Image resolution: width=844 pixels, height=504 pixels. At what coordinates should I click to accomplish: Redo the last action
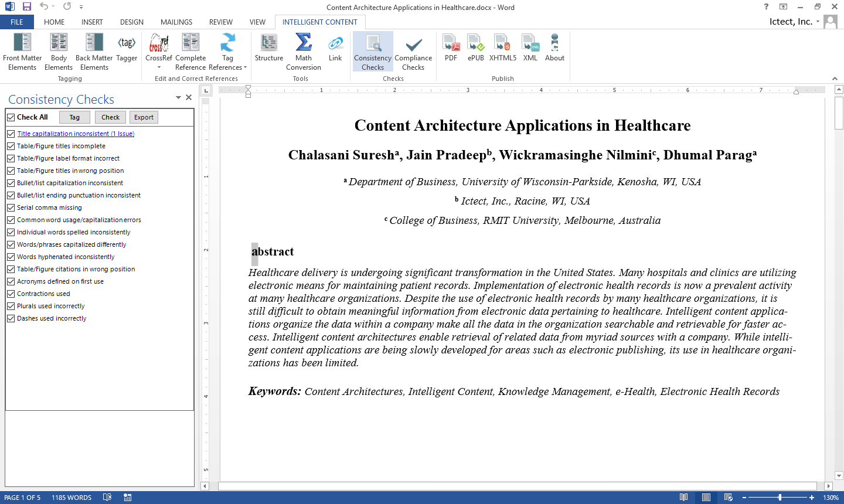pyautogui.click(x=67, y=6)
